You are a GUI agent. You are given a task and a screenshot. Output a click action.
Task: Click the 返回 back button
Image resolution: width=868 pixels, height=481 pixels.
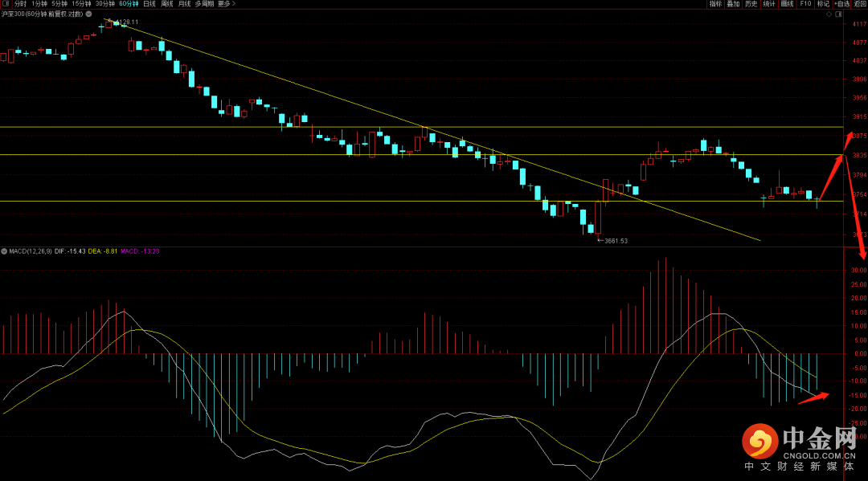pos(860,4)
